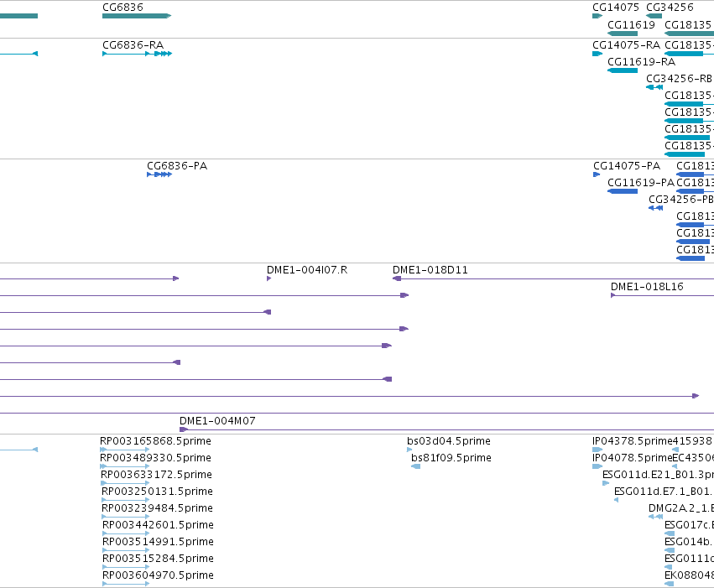
Task: Click the RP003442601.5prime EST label
Action: (x=158, y=525)
